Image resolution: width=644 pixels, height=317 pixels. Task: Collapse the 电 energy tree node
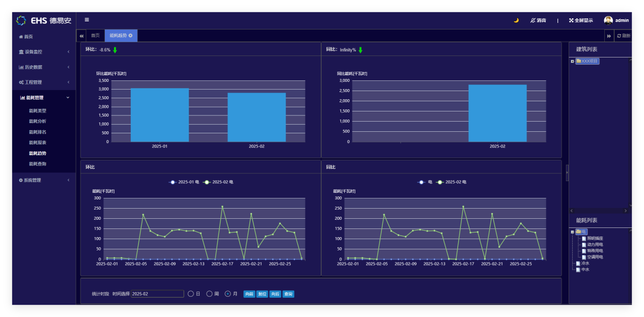coord(573,232)
